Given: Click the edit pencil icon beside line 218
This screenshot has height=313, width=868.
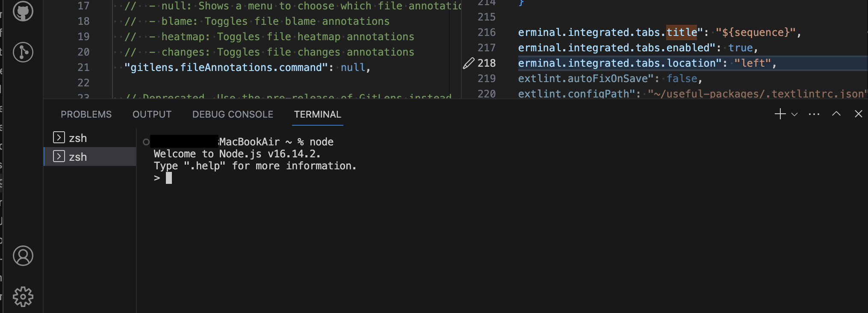Looking at the screenshot, I should [x=468, y=63].
